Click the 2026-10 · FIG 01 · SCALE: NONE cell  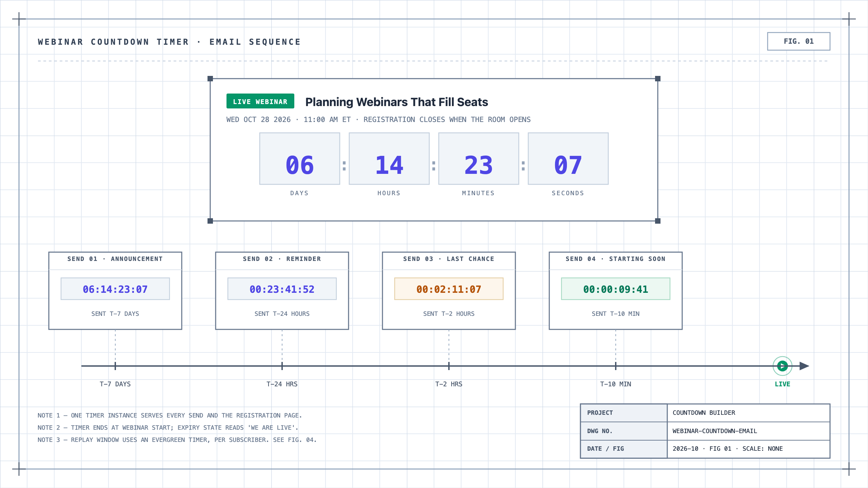coord(749,449)
